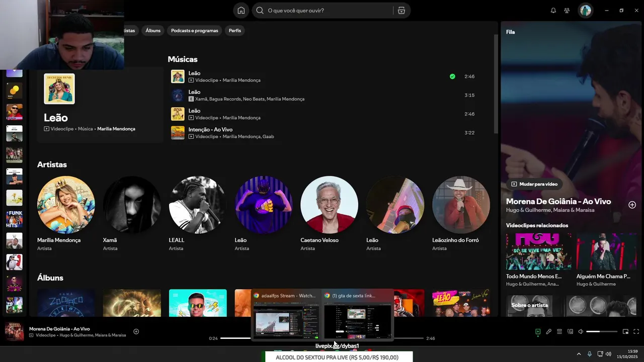Open Xamã artist card

132,214
